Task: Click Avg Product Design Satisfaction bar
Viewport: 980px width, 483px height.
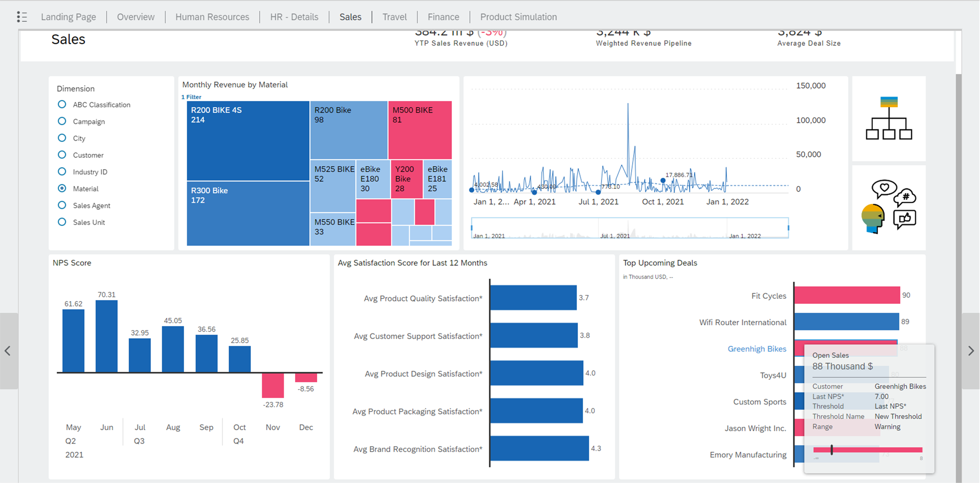Action: tap(537, 373)
